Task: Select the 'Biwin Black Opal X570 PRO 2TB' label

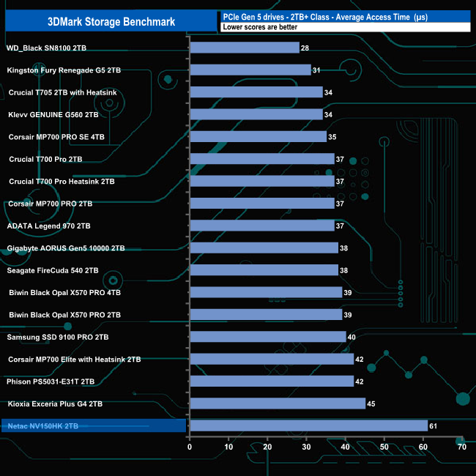Action: [64, 315]
